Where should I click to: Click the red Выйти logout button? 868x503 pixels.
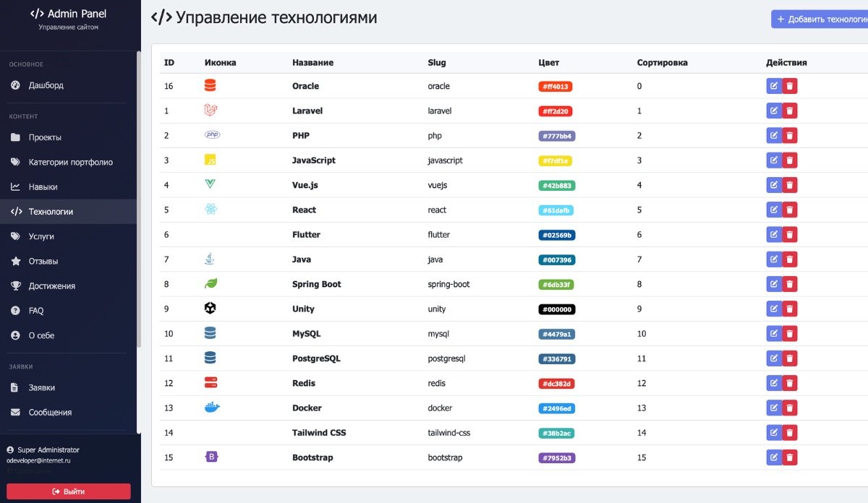[x=69, y=491]
